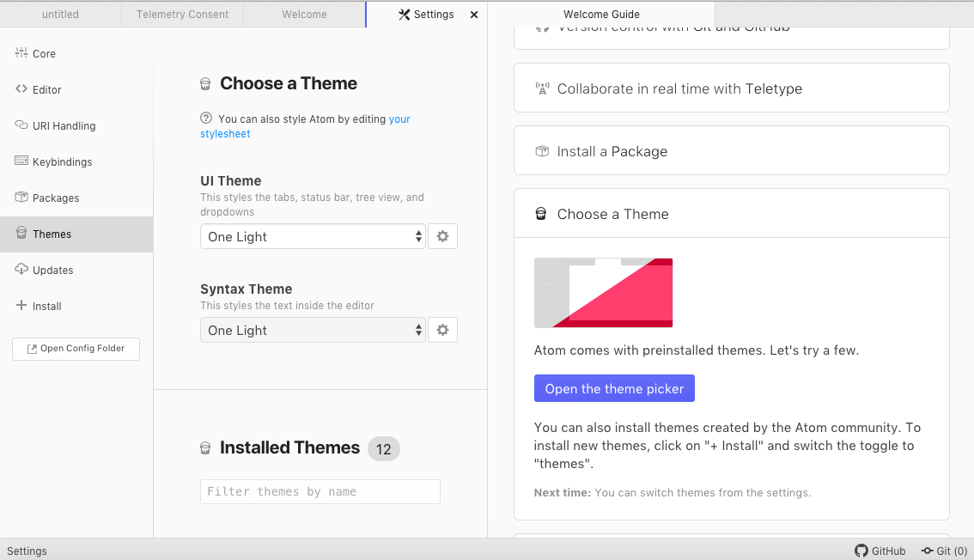Switch to the Telemetry Consent tab

182,15
